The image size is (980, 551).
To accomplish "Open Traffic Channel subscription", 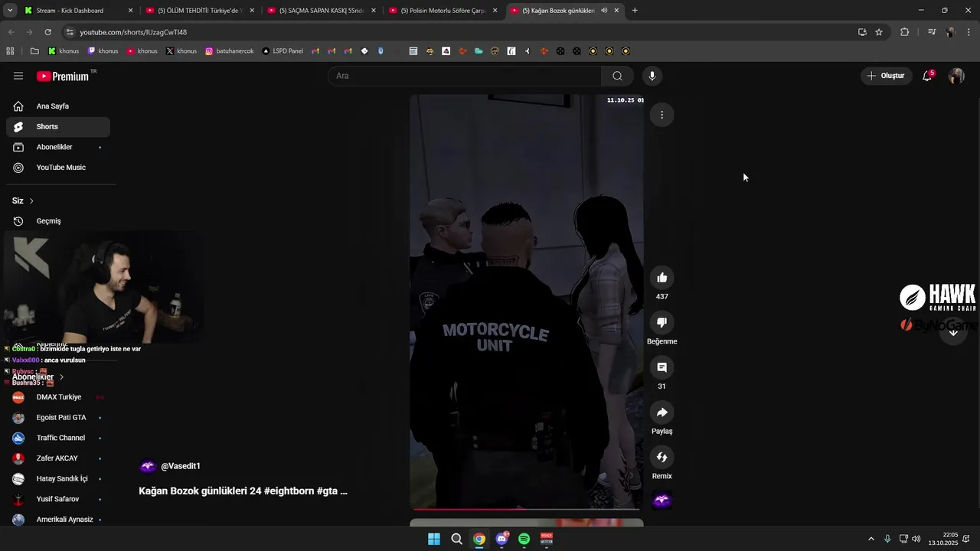I will click(58, 438).
